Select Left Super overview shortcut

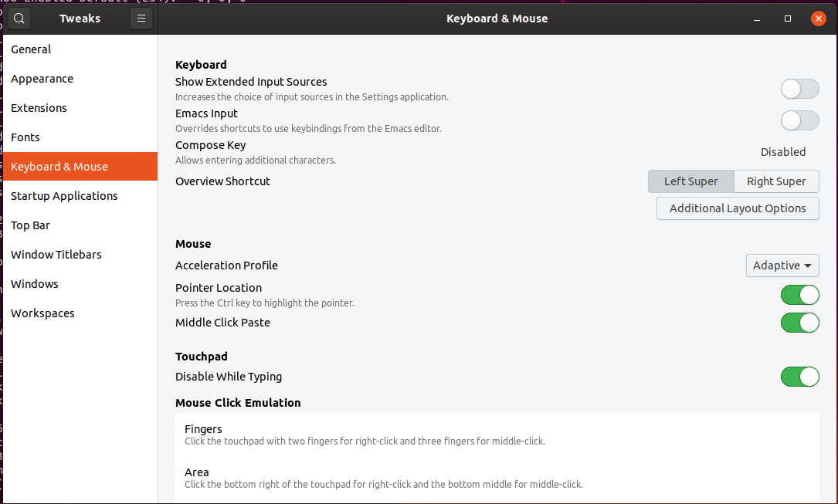(691, 181)
